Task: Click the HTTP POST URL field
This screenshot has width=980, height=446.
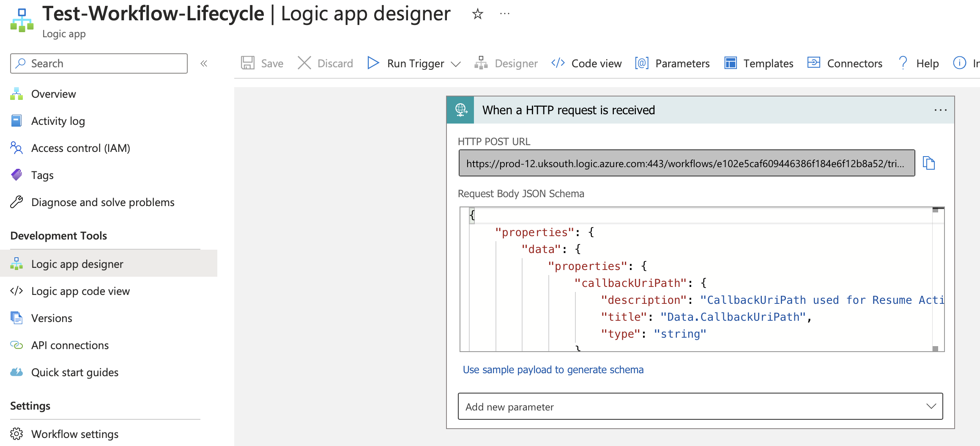Action: pos(687,163)
